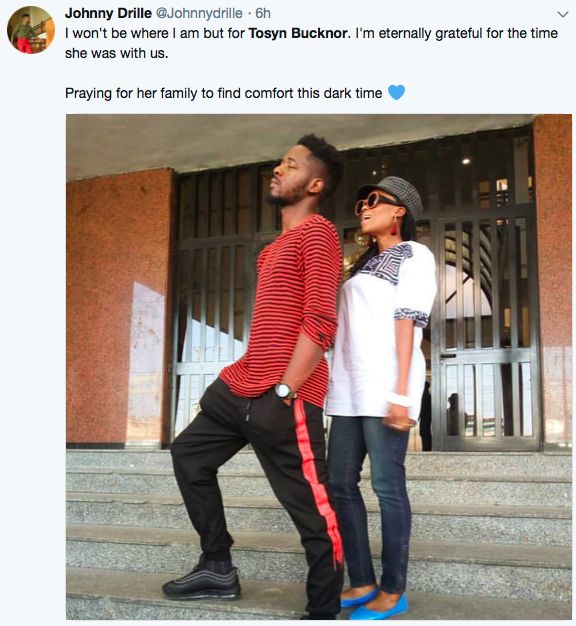Open the attached tweet photo
Screen dimensions: 576x626
(x=319, y=367)
